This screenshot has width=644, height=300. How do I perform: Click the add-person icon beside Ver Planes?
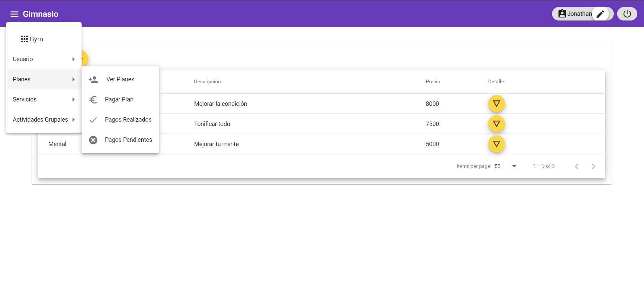point(93,79)
